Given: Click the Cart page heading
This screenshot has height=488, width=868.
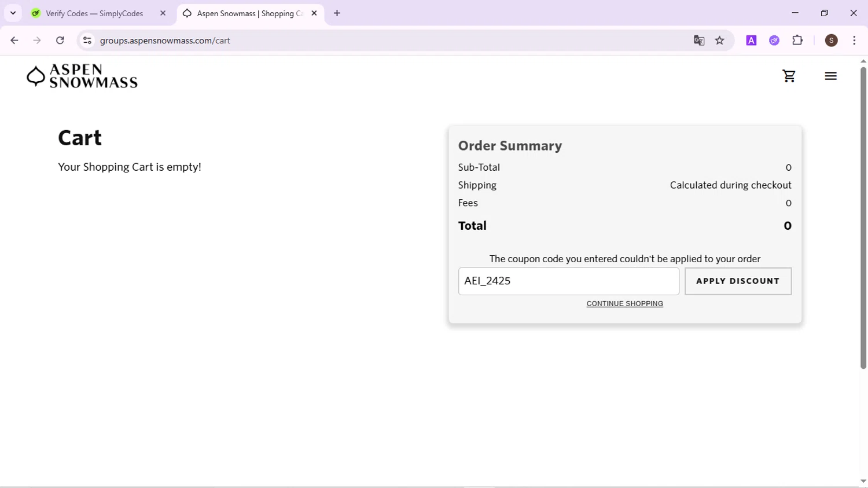Looking at the screenshot, I should [80, 138].
